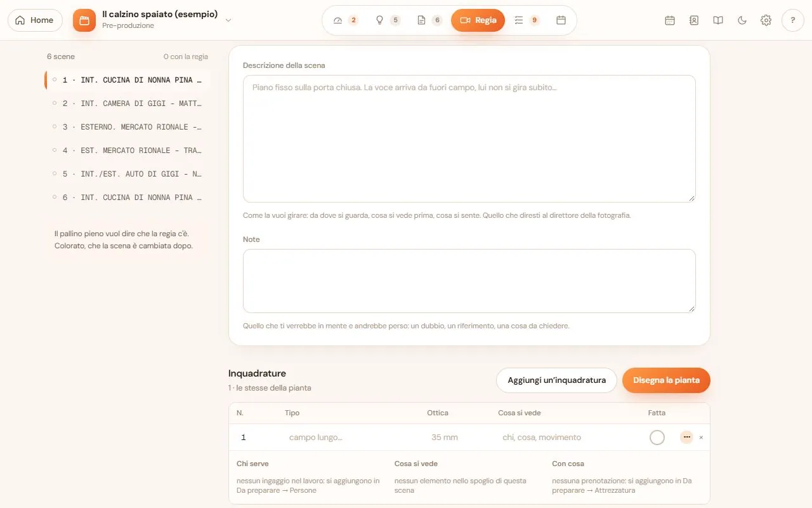
Task: Open the checklist tab with badge 9
Action: (x=527, y=20)
